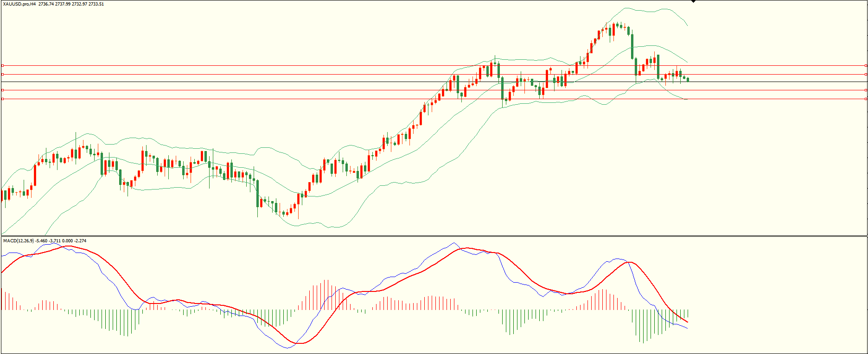
Task: Pick the right handle of the third red line from the top
Action: pyautogui.click(x=866, y=90)
